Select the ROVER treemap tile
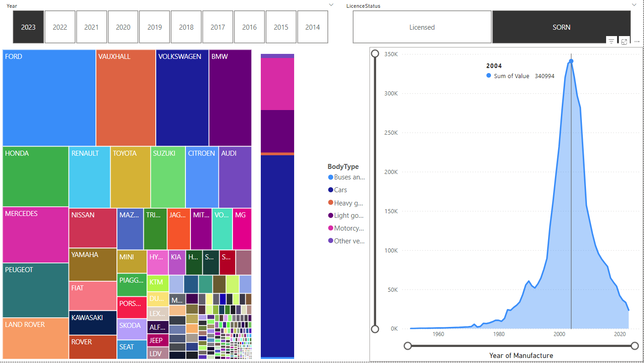The image size is (644, 363). (x=93, y=347)
